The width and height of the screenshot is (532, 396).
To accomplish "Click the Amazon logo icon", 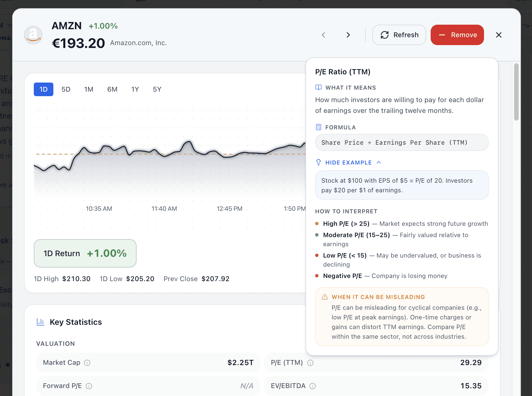I will [x=33, y=35].
